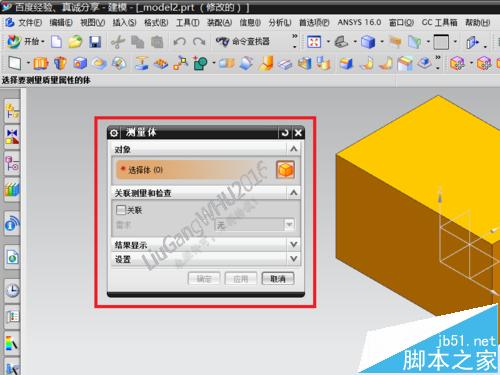
Task: Click the 应用 Apply button
Action: [x=241, y=279]
